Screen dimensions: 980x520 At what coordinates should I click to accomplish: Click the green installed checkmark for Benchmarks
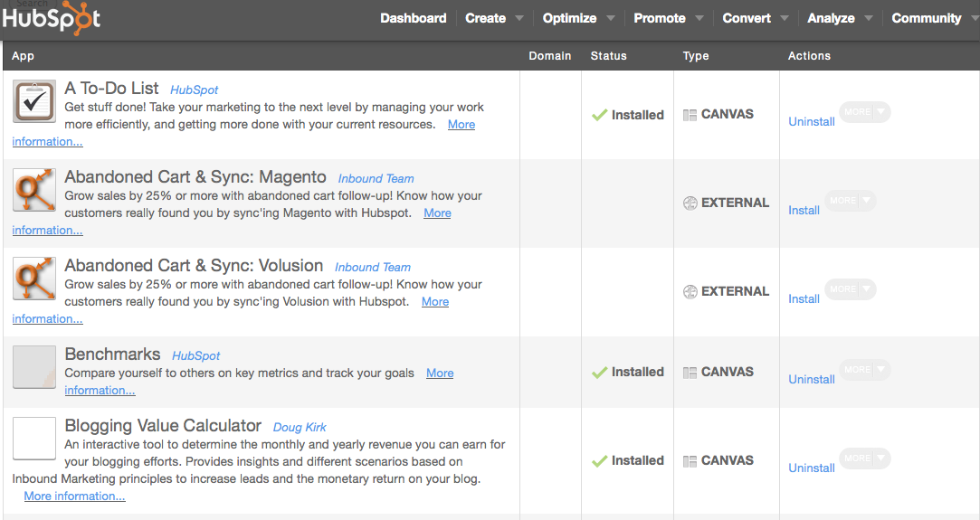[599, 373]
